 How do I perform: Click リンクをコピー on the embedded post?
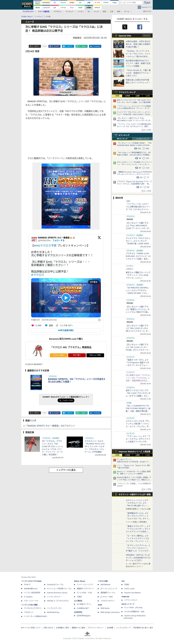click(x=65, y=325)
